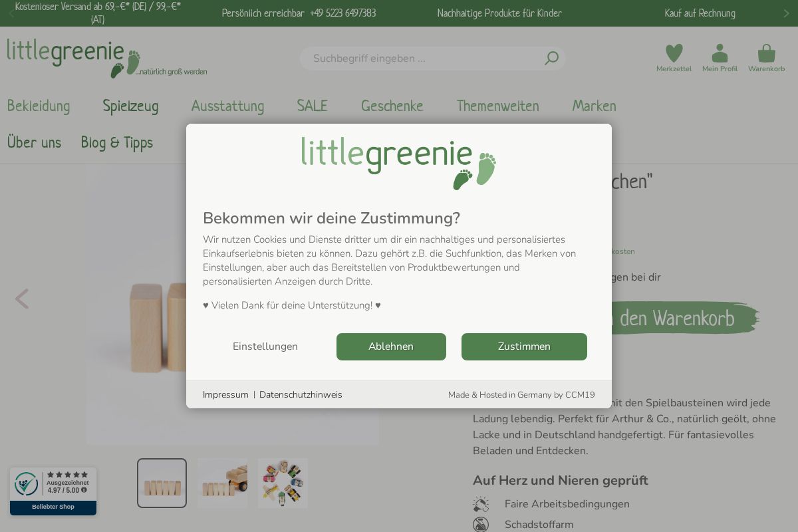Open the Datenschutzhinweis link
Image resolution: width=798 pixels, height=532 pixels.
pos(301,395)
